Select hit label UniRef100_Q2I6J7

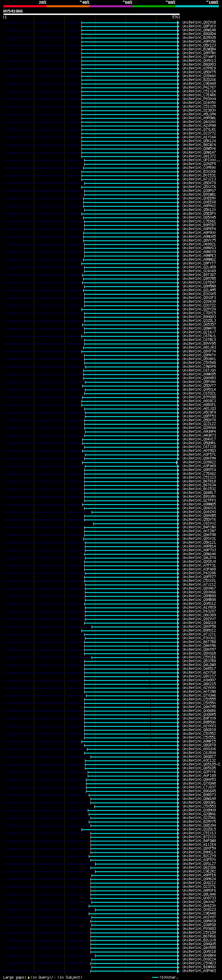point(199,332)
